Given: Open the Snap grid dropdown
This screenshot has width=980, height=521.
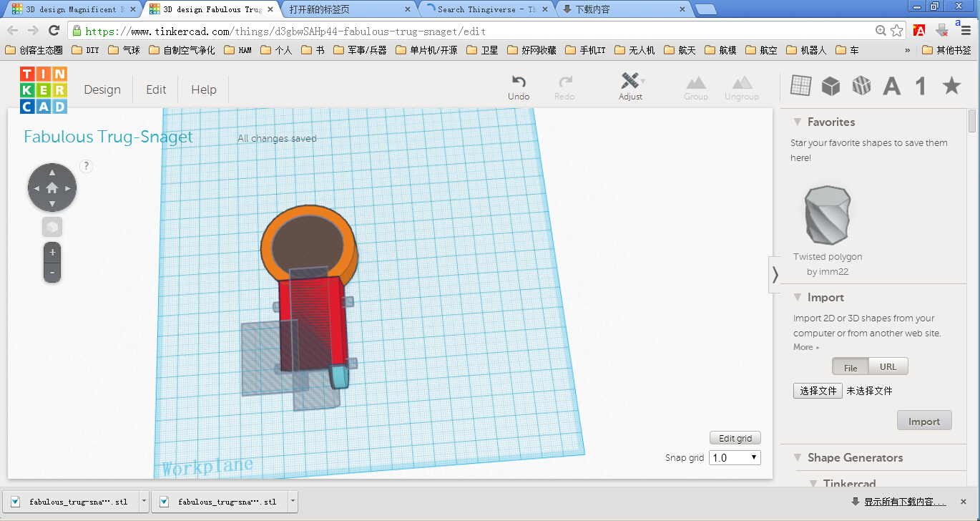Looking at the screenshot, I should tap(735, 457).
